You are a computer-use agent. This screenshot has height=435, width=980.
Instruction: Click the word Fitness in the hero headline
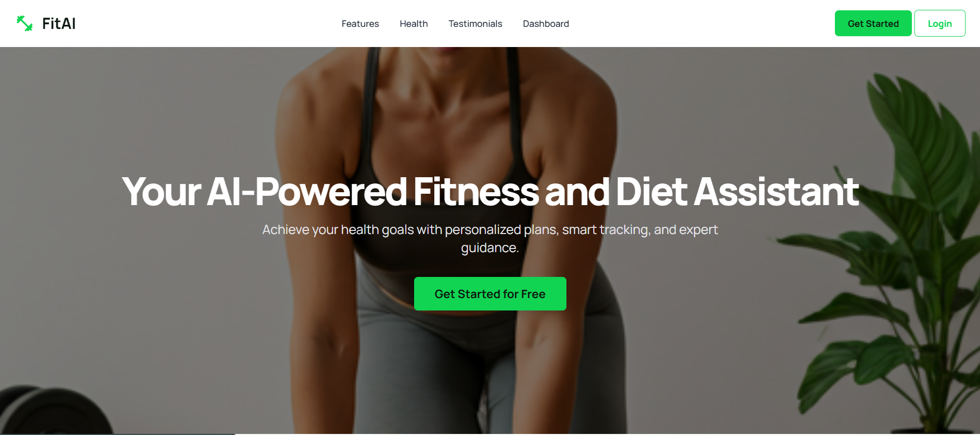476,192
